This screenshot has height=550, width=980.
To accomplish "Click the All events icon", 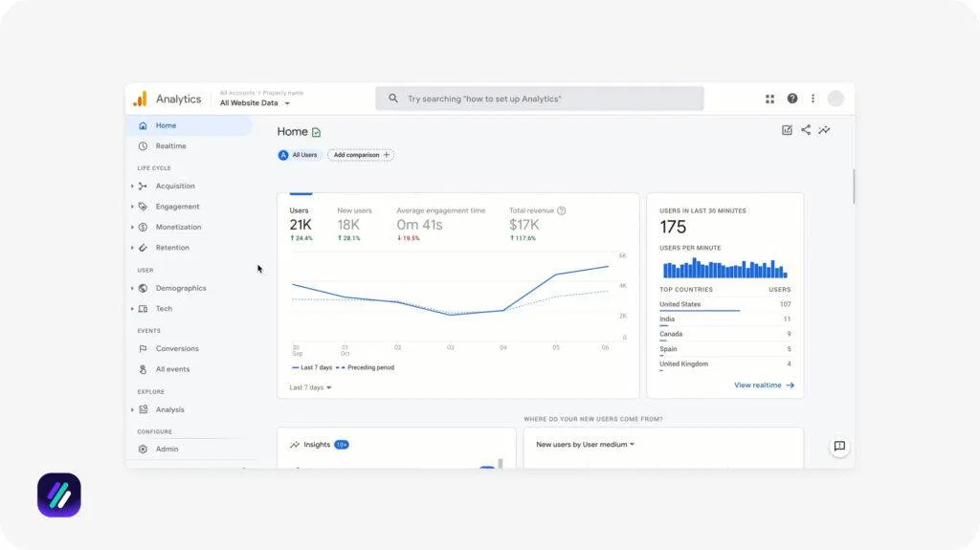I will tap(144, 369).
